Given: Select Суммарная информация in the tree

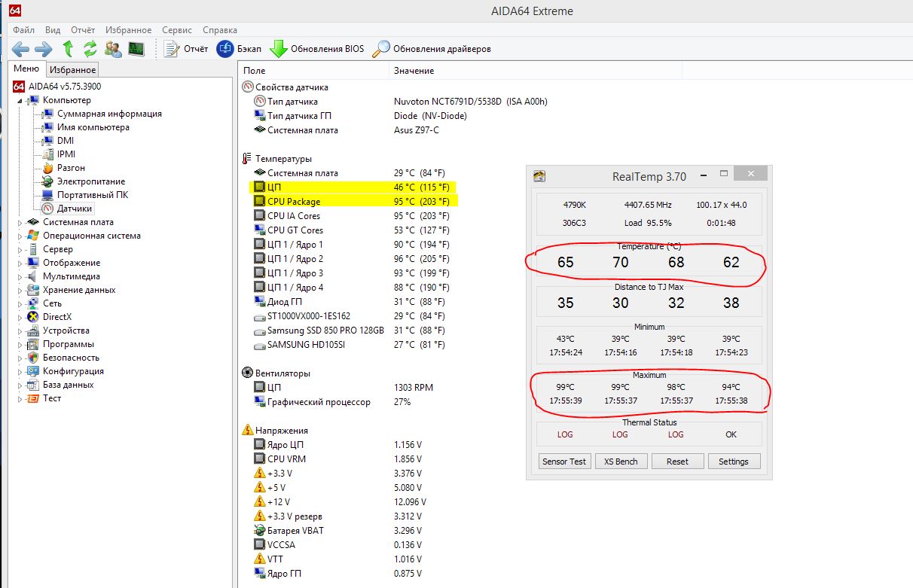Looking at the screenshot, I should coord(109,114).
